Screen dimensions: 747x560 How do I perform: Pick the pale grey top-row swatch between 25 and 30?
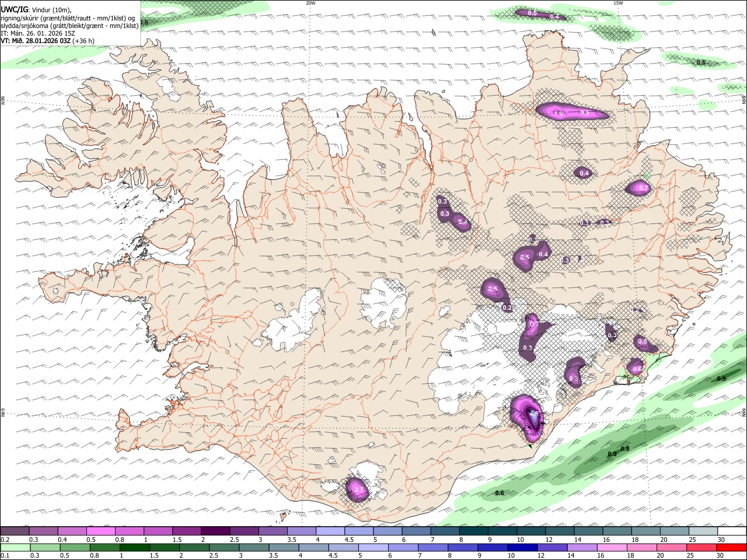[x=703, y=531]
